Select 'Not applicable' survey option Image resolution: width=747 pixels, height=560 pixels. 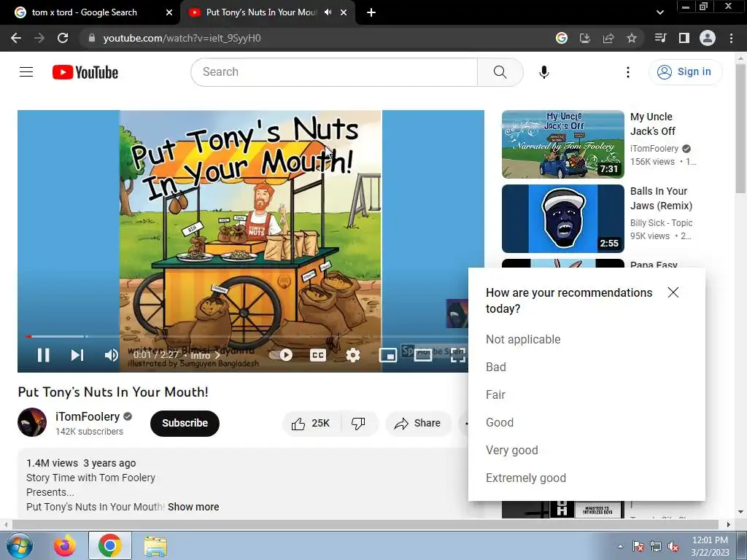[523, 340]
